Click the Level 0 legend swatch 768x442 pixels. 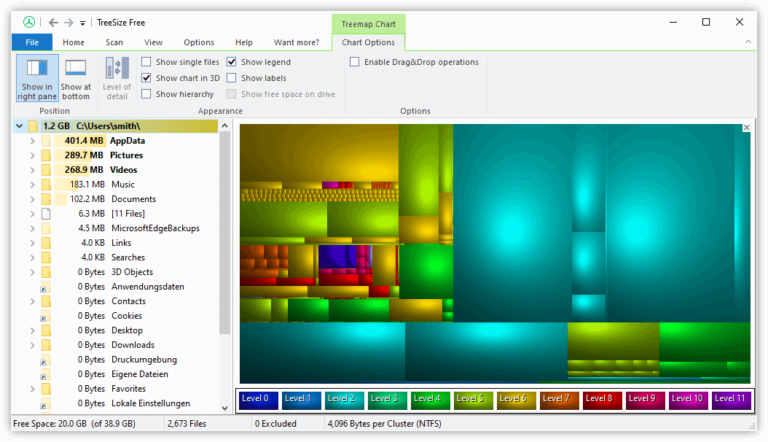[258, 400]
